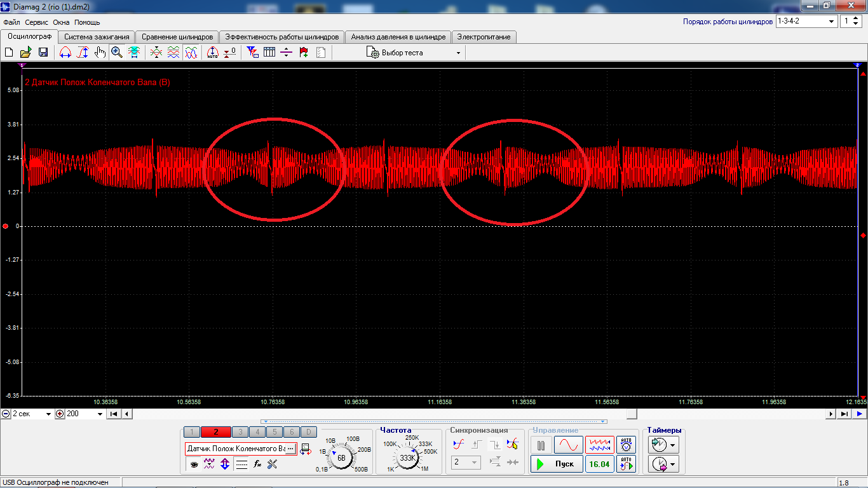Click the multicolor sine waves icon
The width and height of the screenshot is (868, 488).
coord(191,53)
